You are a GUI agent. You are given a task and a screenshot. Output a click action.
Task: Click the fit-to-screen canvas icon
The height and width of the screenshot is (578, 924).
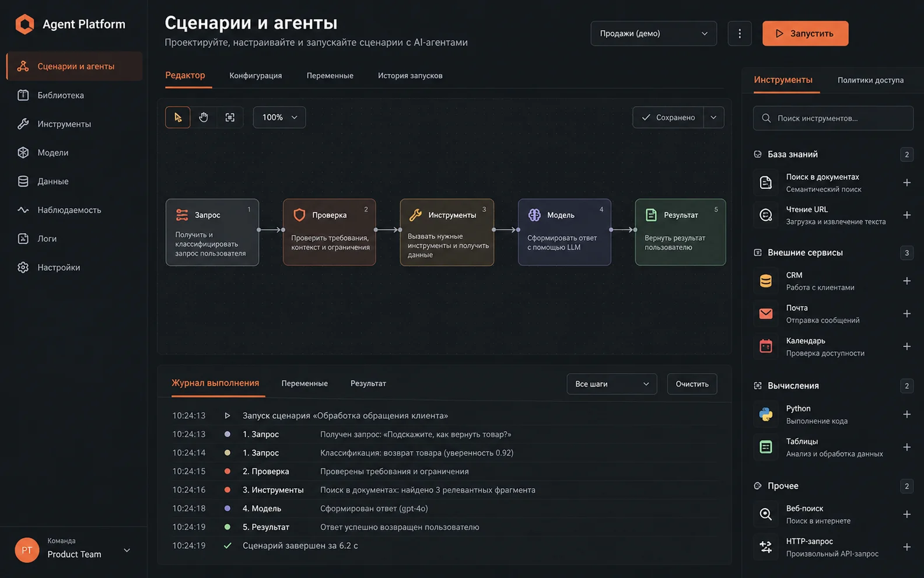click(230, 117)
